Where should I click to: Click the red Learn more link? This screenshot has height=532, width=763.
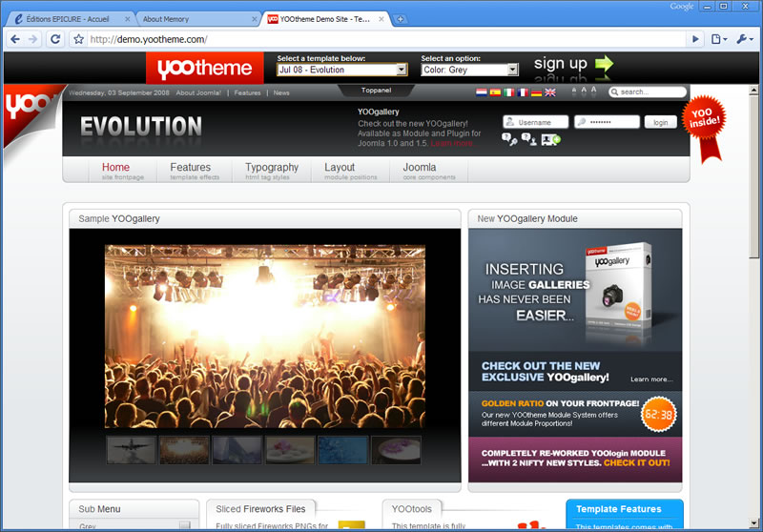pyautogui.click(x=451, y=143)
